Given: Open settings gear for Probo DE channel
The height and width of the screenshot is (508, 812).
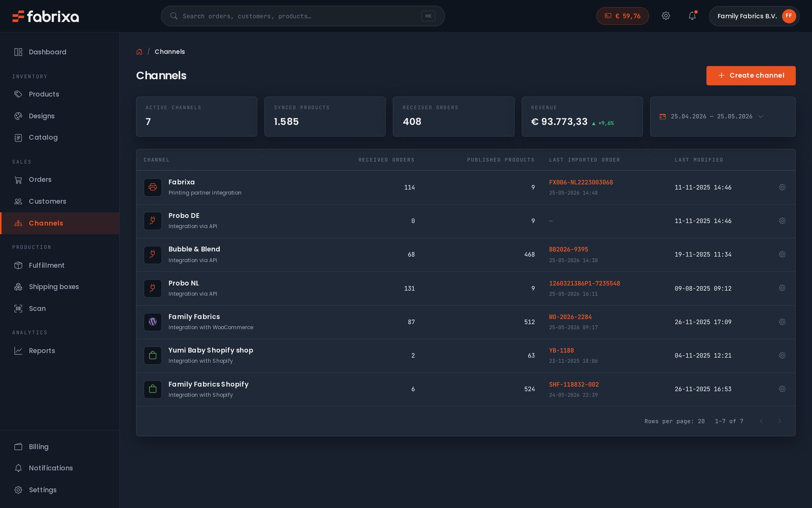Looking at the screenshot, I should click(x=782, y=221).
